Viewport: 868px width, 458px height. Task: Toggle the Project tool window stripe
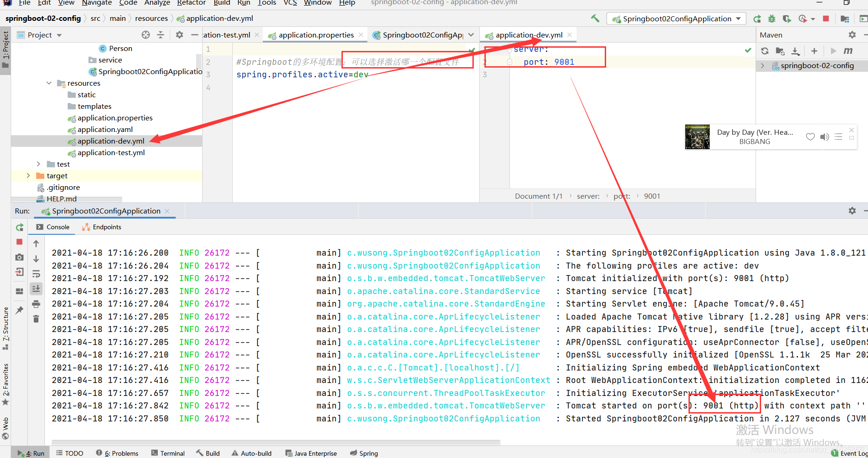coord(6,50)
